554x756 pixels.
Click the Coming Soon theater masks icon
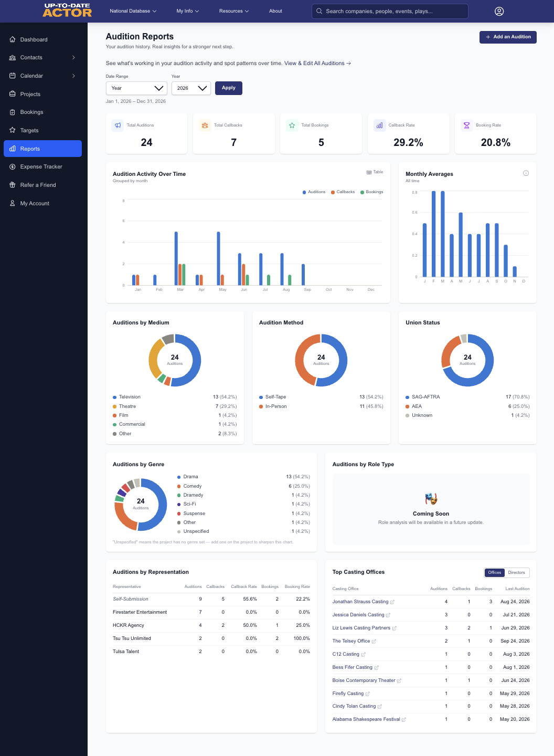point(431,498)
